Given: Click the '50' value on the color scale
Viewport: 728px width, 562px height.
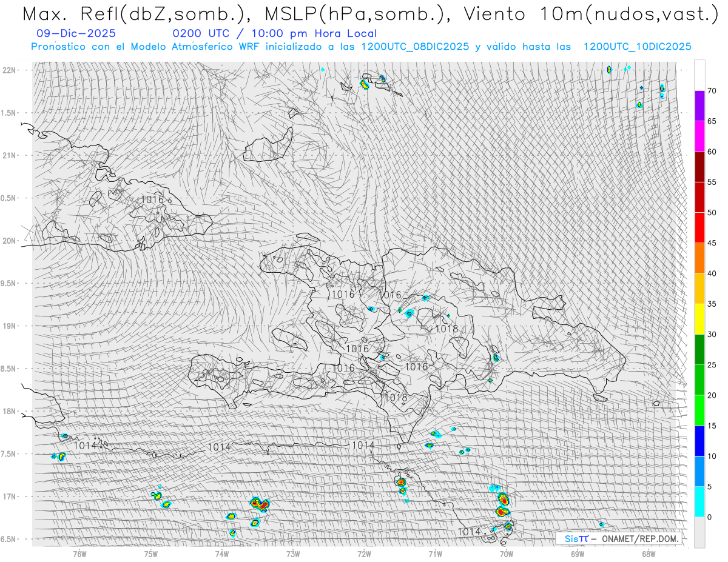Looking at the screenshot, I should (x=712, y=213).
